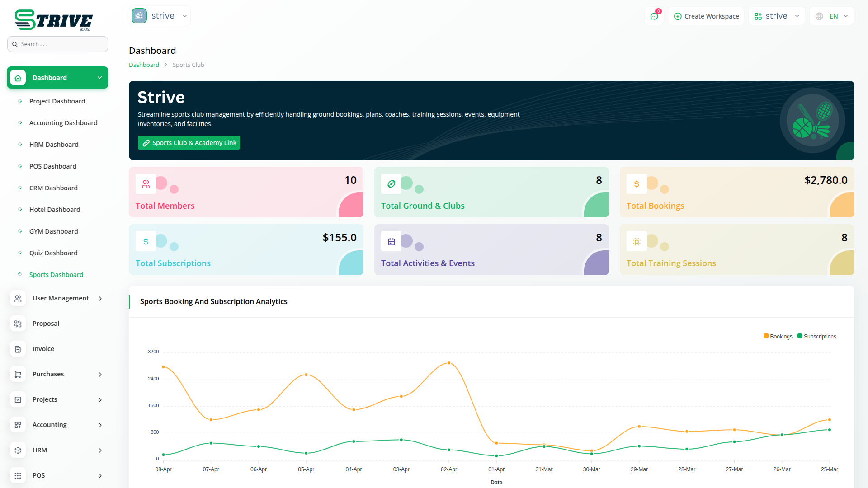
Task: Open the chat messages icon
Action: [x=654, y=16]
